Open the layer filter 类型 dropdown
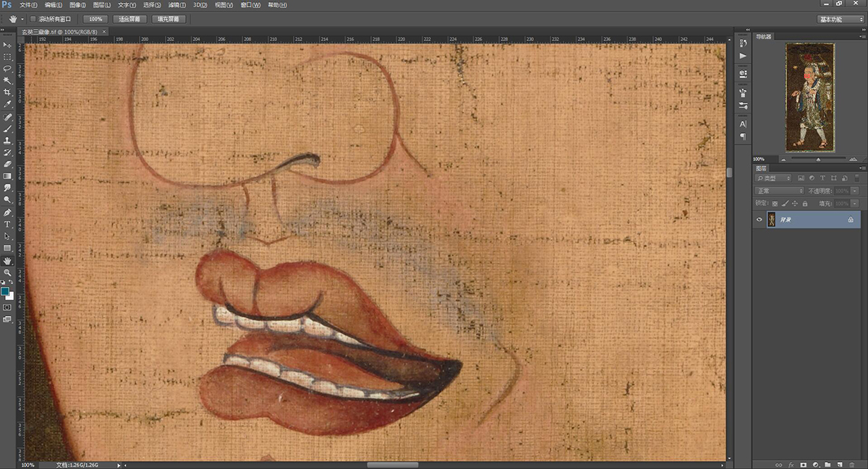Viewport: 868px width, 469px height. 774,178
